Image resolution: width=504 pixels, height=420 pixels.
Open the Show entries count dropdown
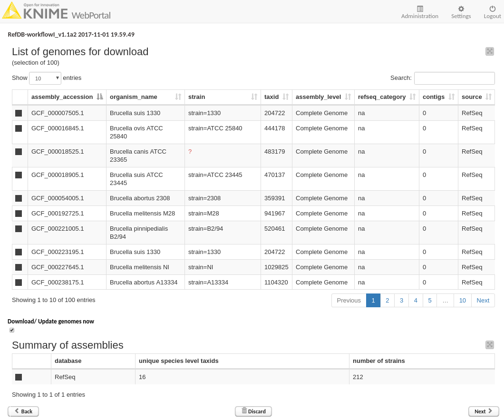pos(45,78)
